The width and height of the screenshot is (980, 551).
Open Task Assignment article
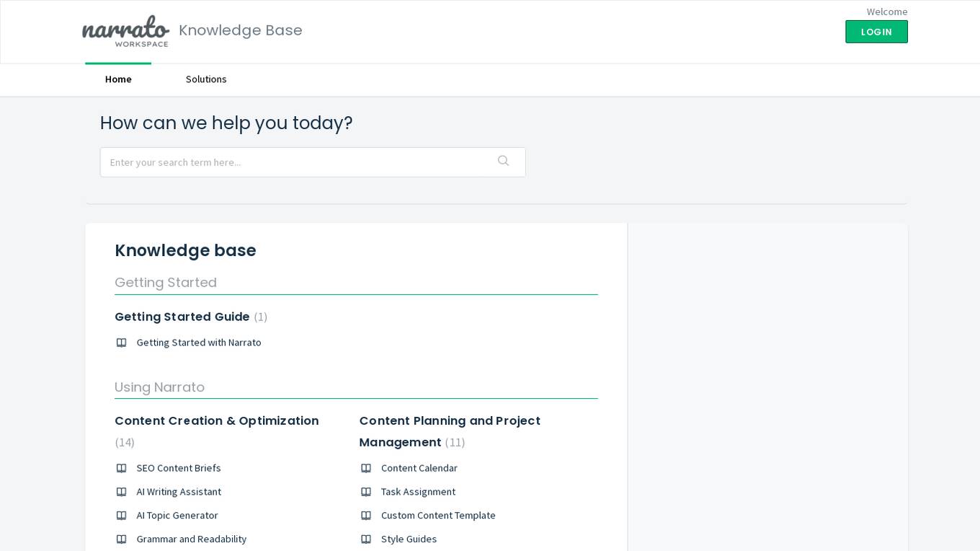[x=418, y=492]
